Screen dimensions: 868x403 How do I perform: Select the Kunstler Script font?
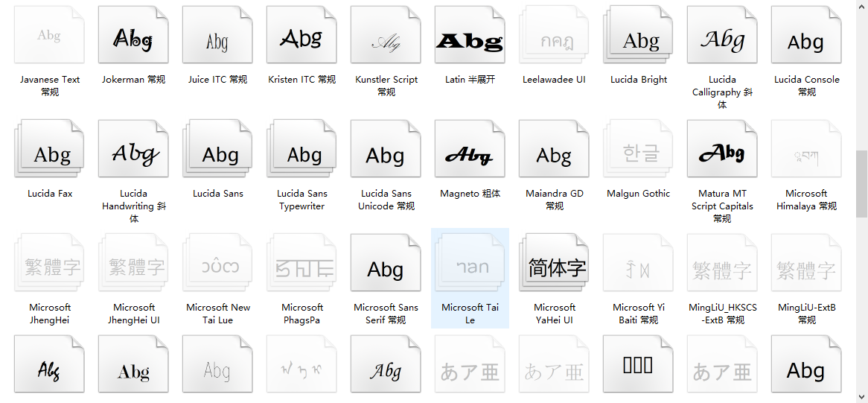pos(386,34)
